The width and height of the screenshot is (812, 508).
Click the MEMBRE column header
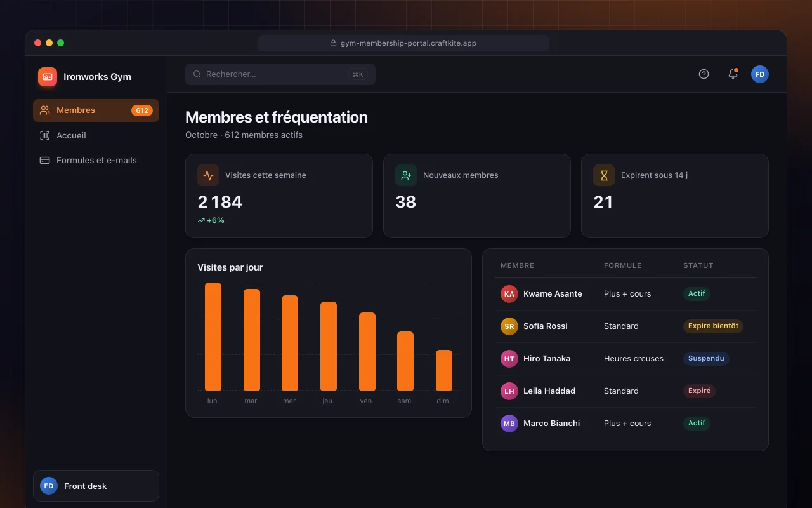[518, 265]
